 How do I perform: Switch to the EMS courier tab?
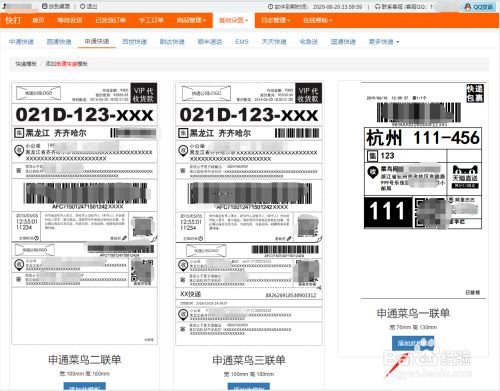(x=242, y=42)
